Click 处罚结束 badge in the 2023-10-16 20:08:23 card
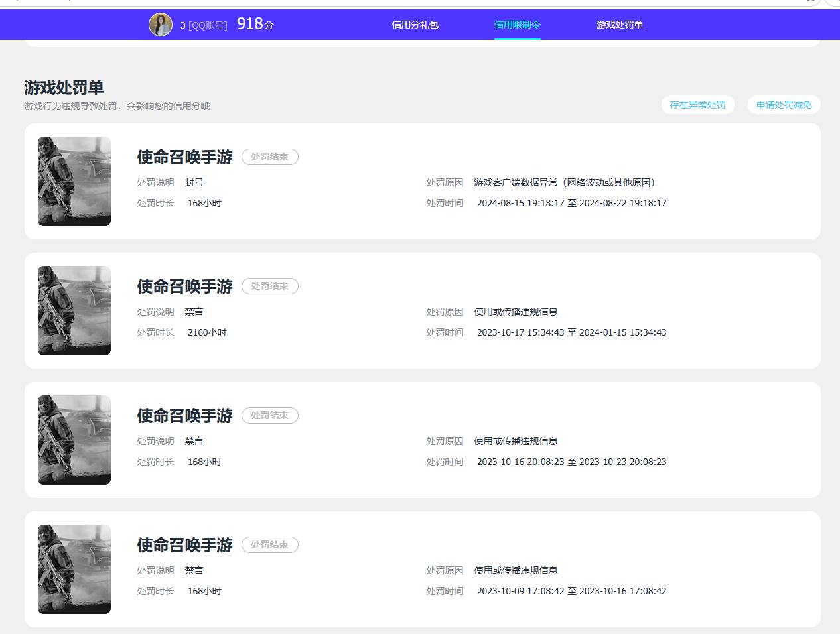This screenshot has width=840, height=634. click(x=269, y=416)
